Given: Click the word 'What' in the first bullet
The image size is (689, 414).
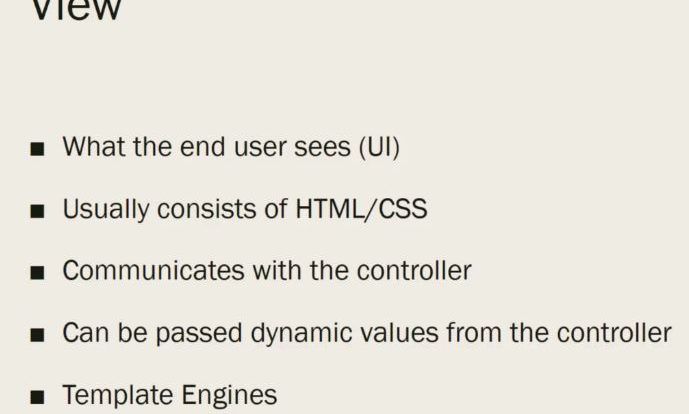Looking at the screenshot, I should 94,146.
